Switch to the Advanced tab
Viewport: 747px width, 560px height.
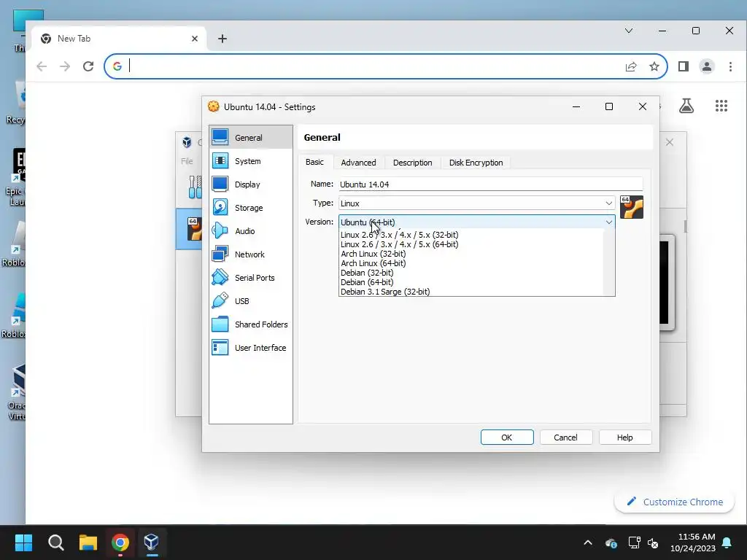pos(358,163)
